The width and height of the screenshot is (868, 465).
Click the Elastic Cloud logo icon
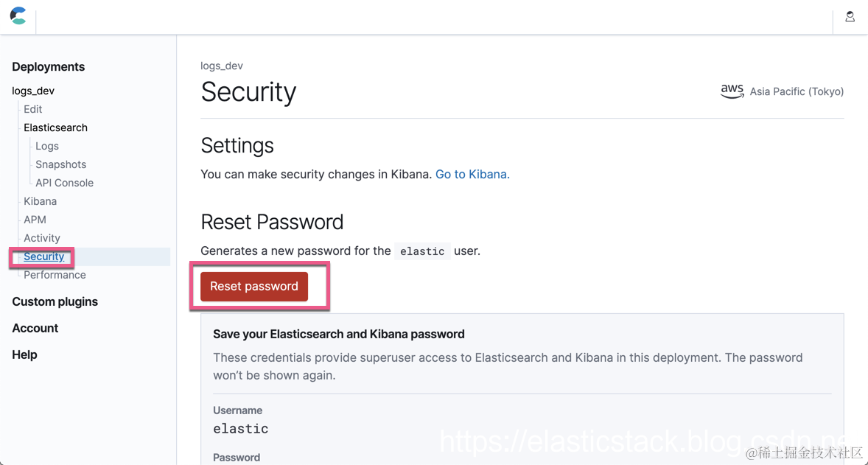click(x=18, y=15)
